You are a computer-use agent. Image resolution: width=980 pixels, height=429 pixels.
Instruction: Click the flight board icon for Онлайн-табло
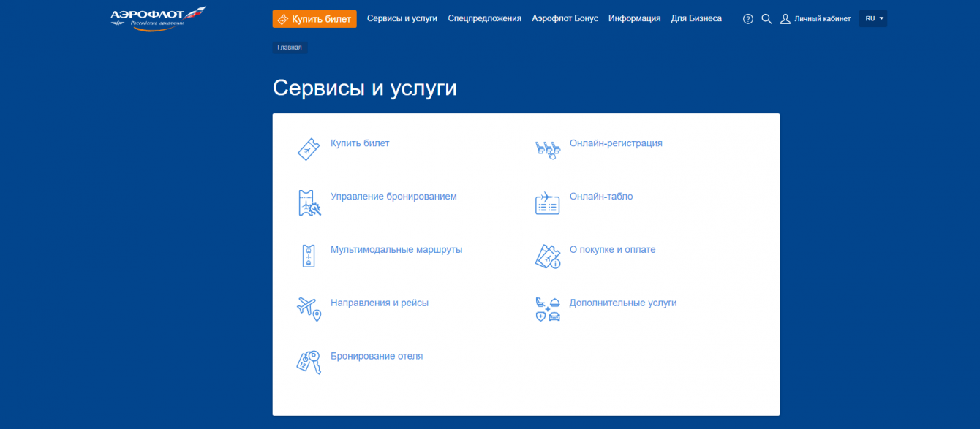tap(547, 203)
